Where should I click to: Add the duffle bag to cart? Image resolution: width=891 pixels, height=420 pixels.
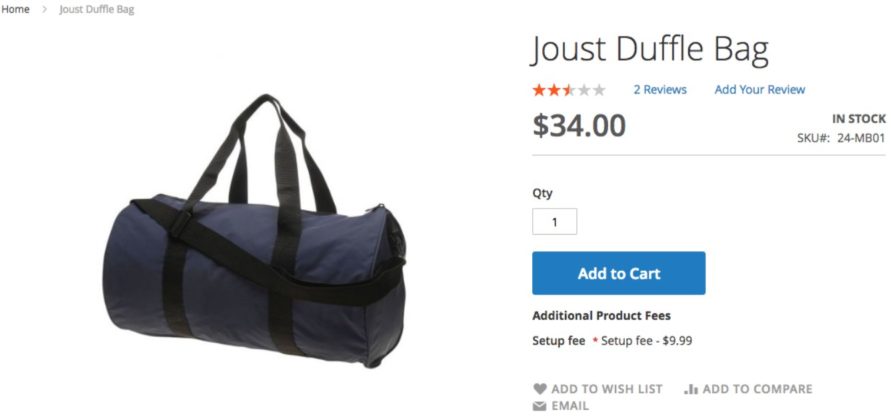pos(619,273)
